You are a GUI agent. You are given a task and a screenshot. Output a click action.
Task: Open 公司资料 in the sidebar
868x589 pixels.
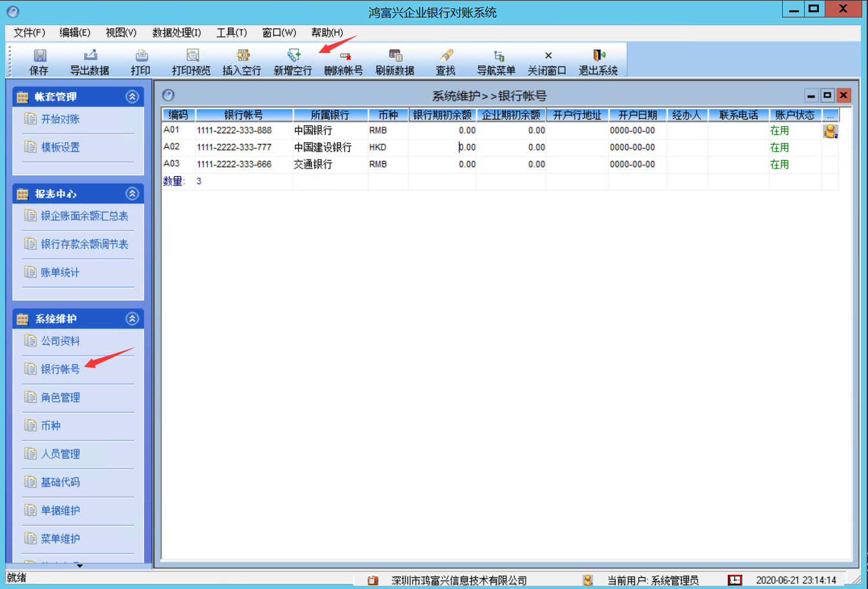tap(61, 341)
